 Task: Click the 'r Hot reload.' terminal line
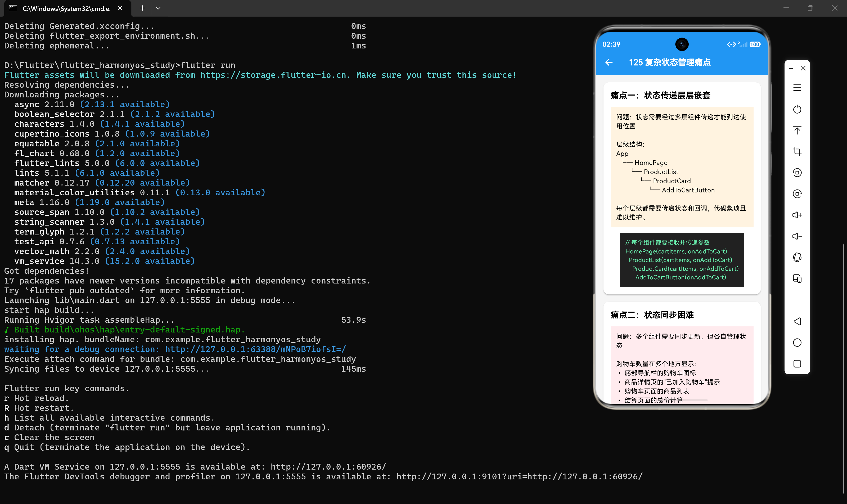pos(36,398)
